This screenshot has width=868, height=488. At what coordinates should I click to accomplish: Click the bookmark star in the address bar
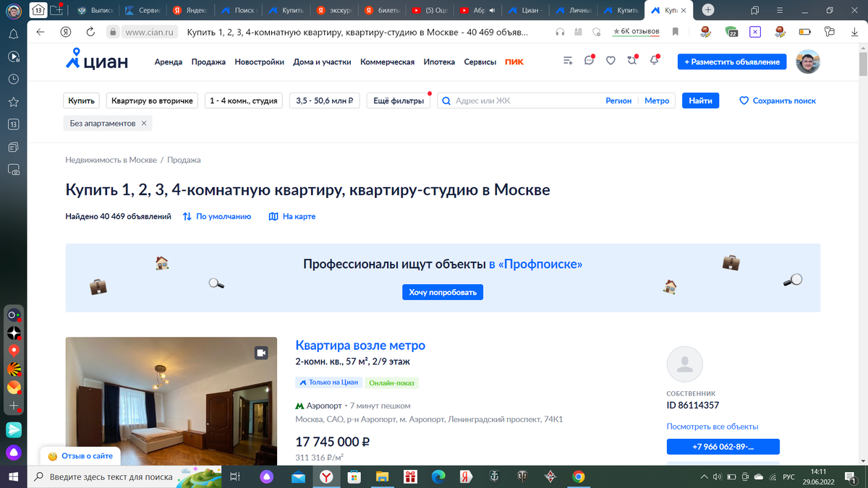click(x=675, y=31)
